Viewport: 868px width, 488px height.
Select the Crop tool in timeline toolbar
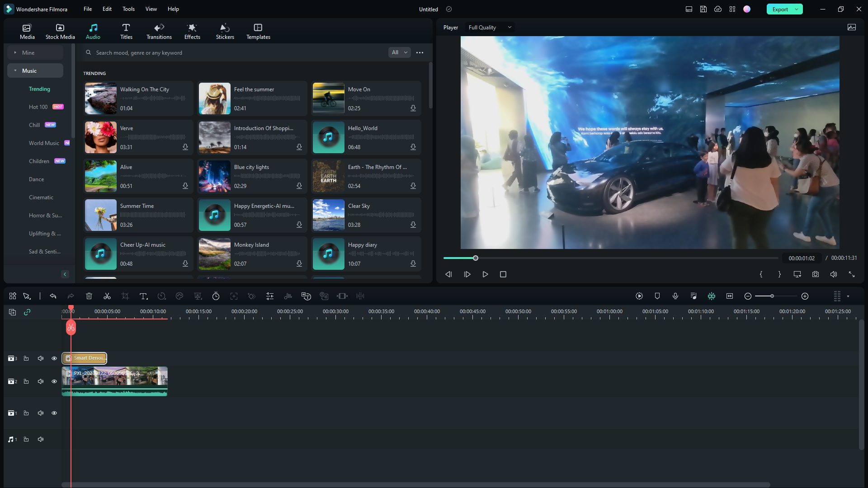pyautogui.click(x=125, y=296)
